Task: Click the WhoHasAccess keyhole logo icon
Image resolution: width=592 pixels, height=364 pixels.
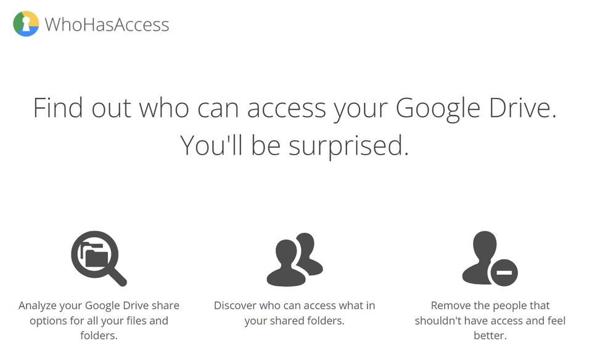Action: click(x=26, y=24)
